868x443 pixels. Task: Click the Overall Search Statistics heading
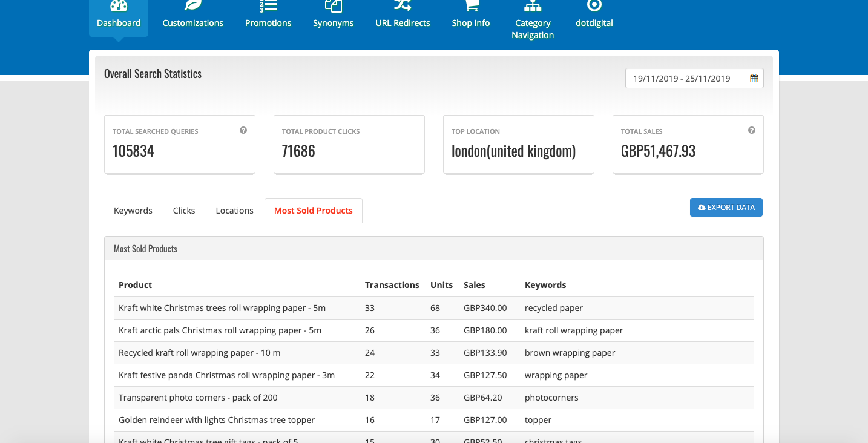153,74
